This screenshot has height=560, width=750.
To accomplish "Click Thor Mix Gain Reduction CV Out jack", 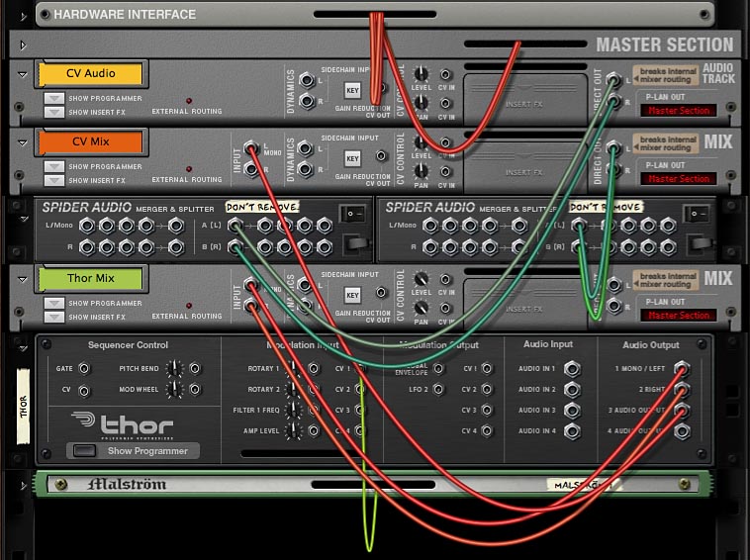I will point(381,292).
